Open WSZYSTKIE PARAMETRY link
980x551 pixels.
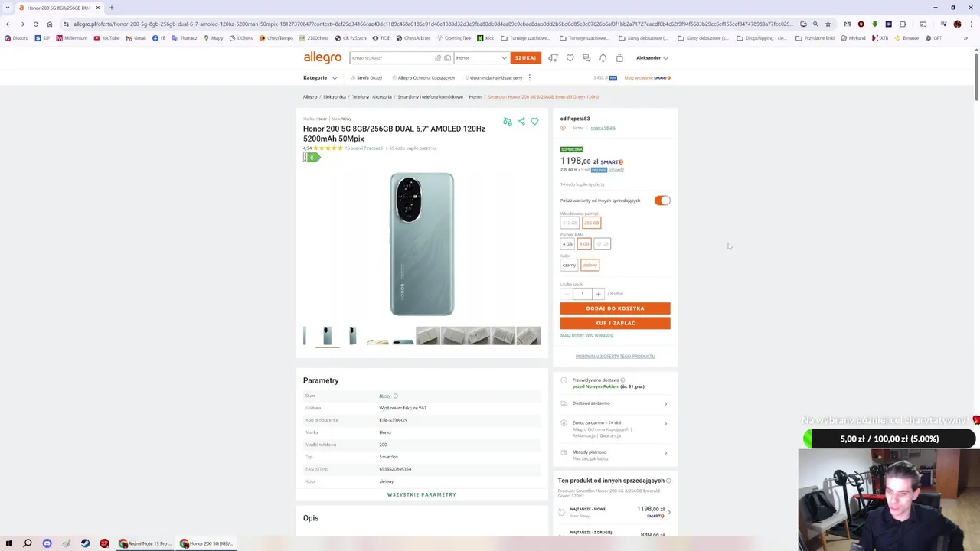[x=422, y=494]
